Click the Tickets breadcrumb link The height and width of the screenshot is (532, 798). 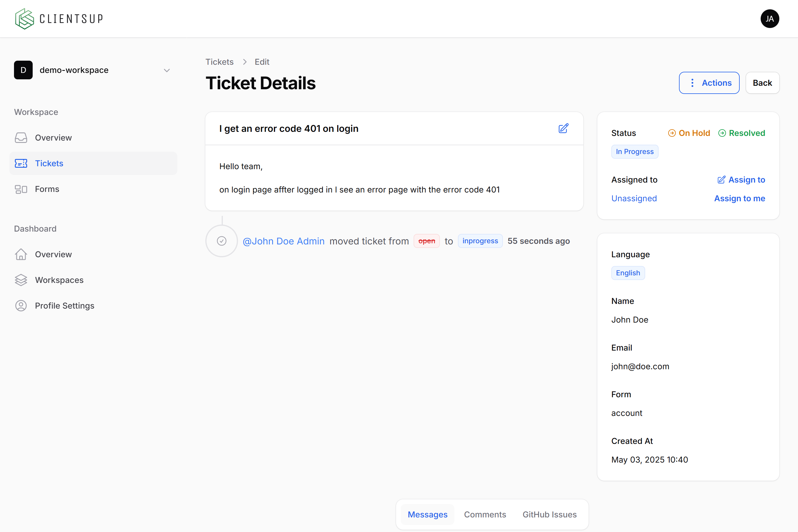220,62
